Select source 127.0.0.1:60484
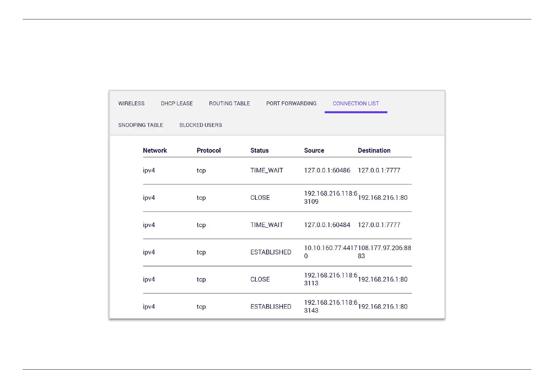 point(327,225)
